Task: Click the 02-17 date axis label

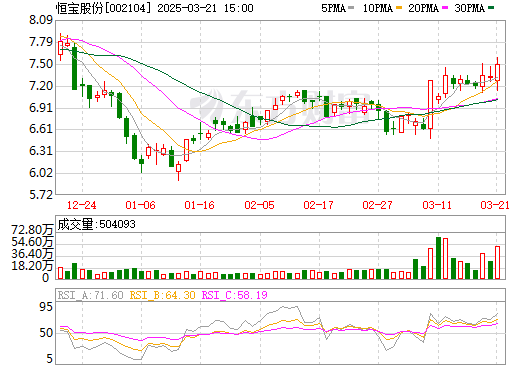Action: pos(318,205)
